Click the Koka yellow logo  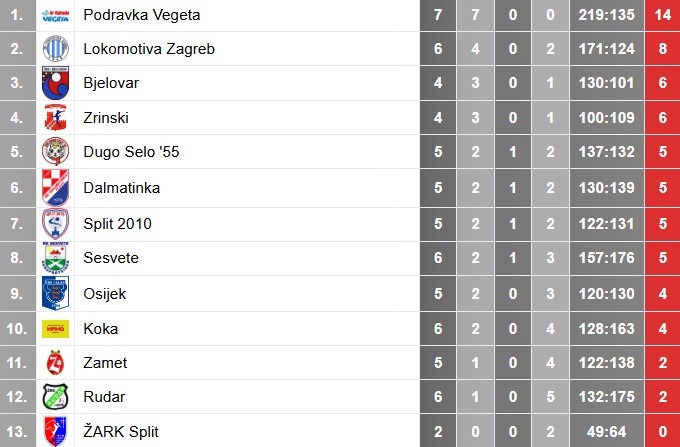pyautogui.click(x=54, y=328)
